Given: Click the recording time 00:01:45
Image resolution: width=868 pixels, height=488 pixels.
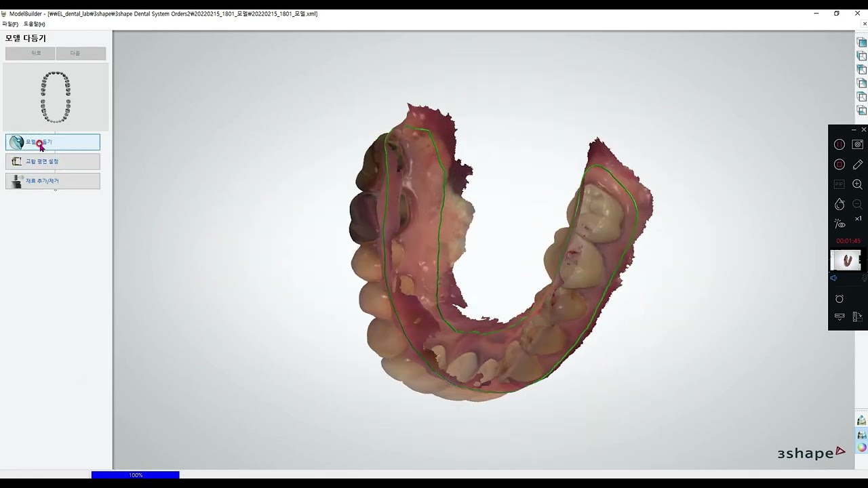Looking at the screenshot, I should pos(848,241).
